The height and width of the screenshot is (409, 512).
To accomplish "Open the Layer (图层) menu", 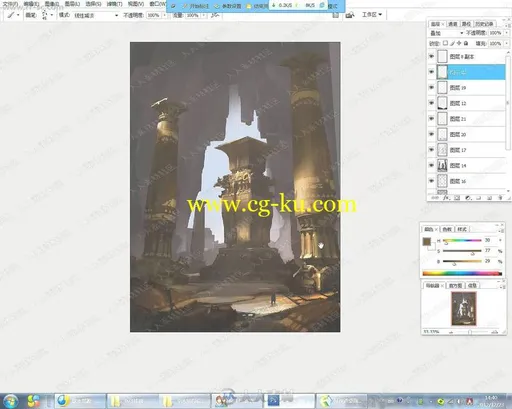I will coord(72,4).
